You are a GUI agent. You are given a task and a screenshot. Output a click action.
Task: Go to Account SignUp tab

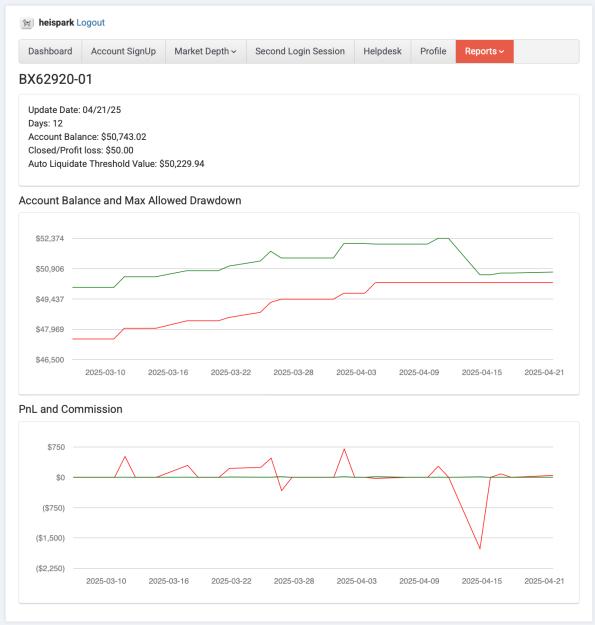click(x=124, y=51)
